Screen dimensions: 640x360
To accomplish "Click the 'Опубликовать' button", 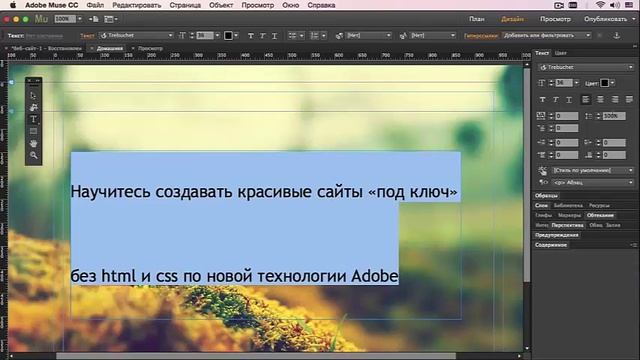I will [x=605, y=19].
